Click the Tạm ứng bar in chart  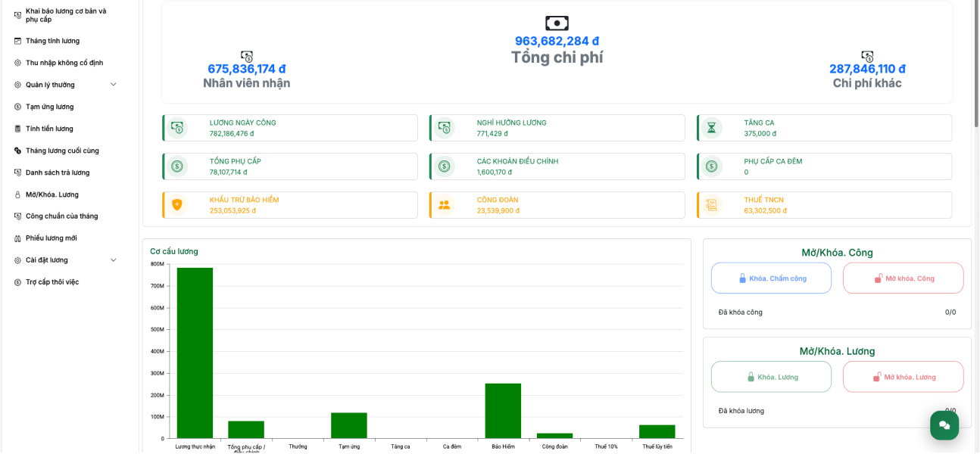pos(349,426)
